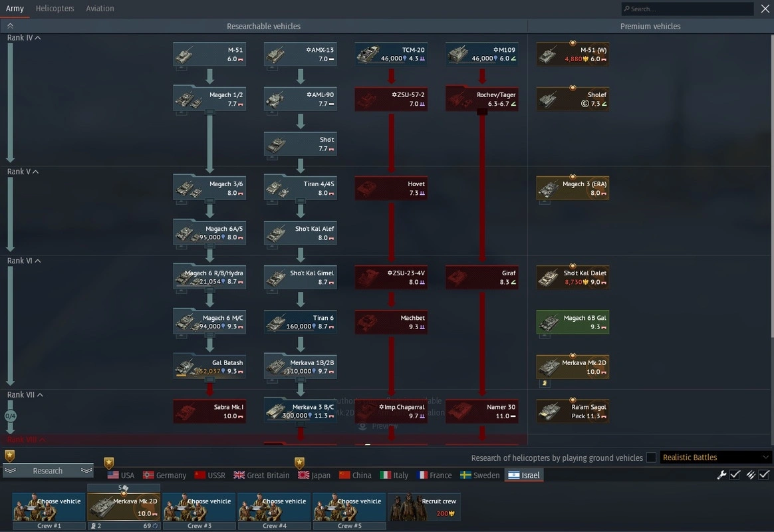Open the Realistic Battles mode dropdown
The width and height of the screenshot is (774, 532).
pos(715,458)
